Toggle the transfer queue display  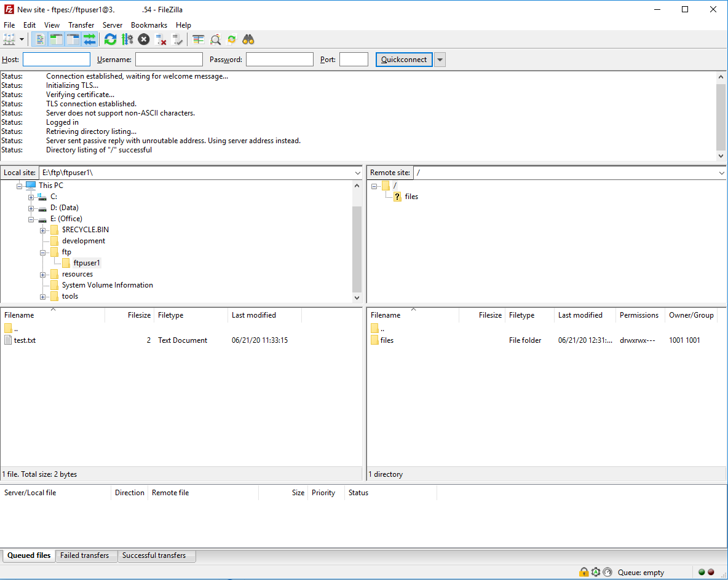click(x=90, y=39)
